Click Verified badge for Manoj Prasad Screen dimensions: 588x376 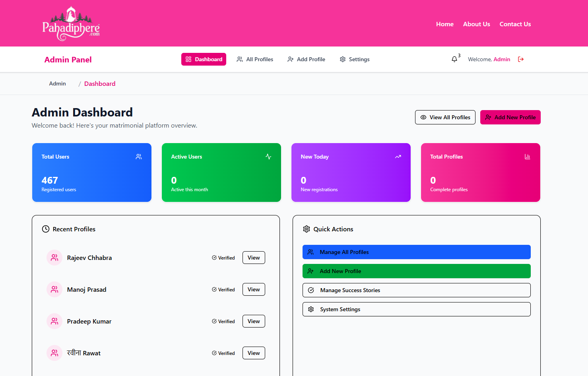coord(223,290)
